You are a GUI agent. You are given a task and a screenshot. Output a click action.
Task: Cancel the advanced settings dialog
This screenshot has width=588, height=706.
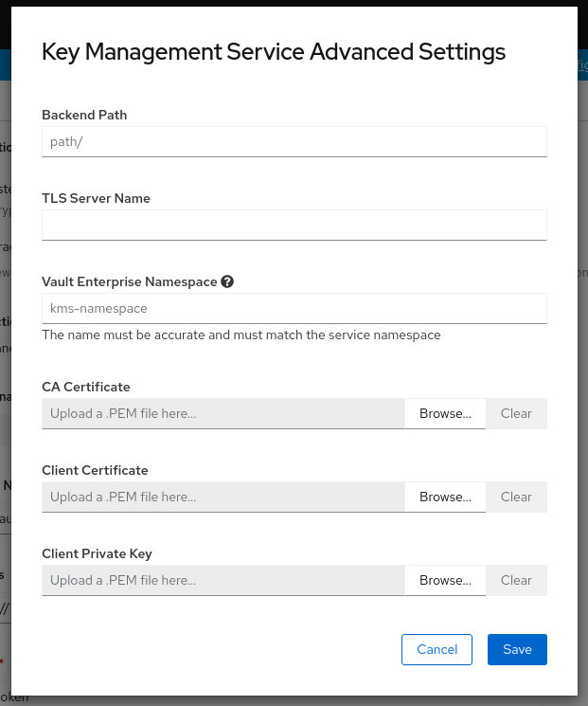tap(437, 649)
